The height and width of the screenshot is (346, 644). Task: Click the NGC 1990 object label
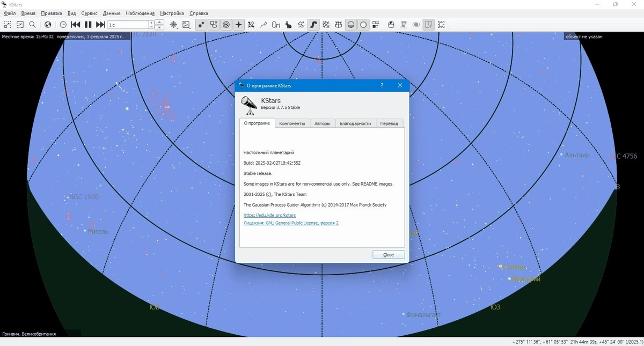84,197
